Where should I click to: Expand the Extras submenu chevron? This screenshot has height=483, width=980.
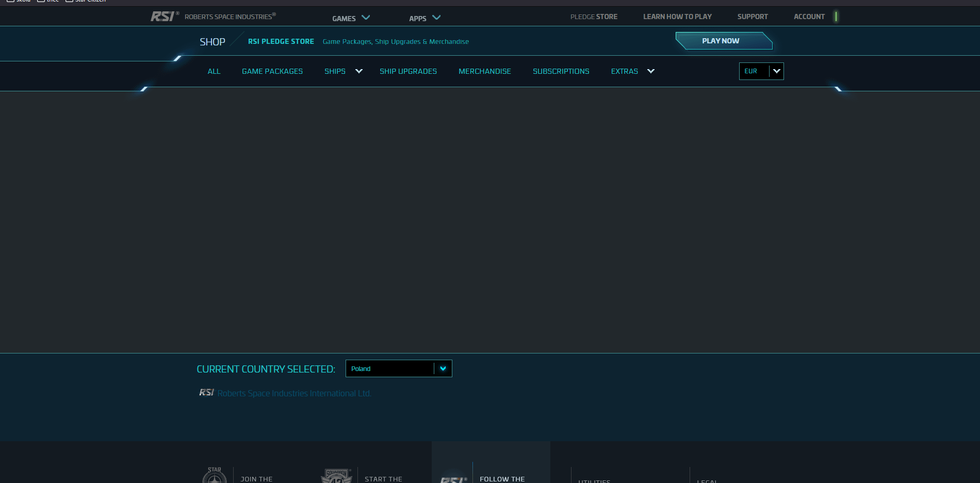[651, 71]
